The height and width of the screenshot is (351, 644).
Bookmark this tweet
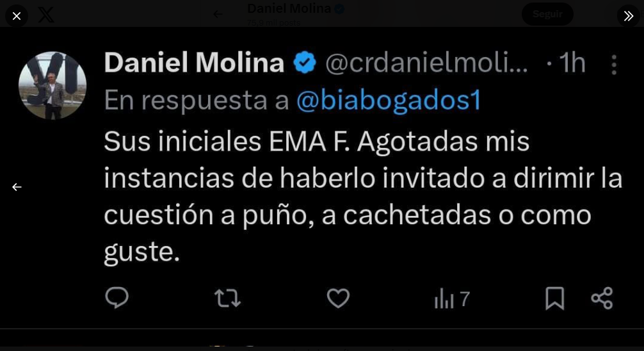(x=554, y=298)
